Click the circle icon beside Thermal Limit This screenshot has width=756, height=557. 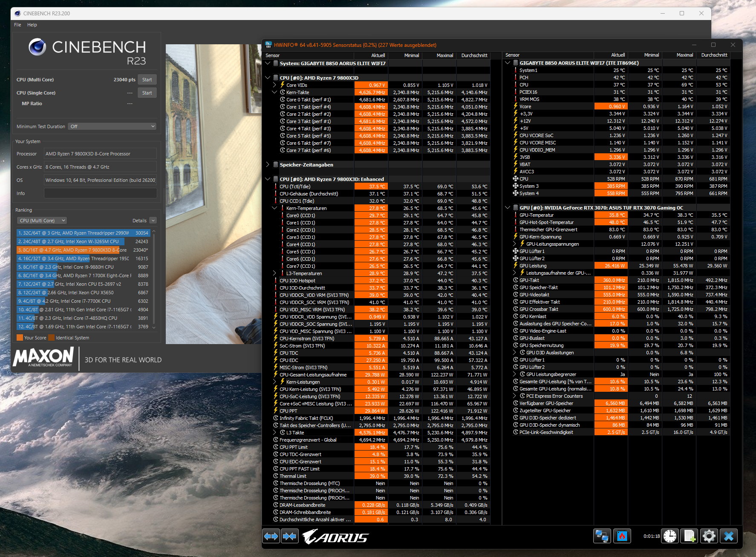276,476
